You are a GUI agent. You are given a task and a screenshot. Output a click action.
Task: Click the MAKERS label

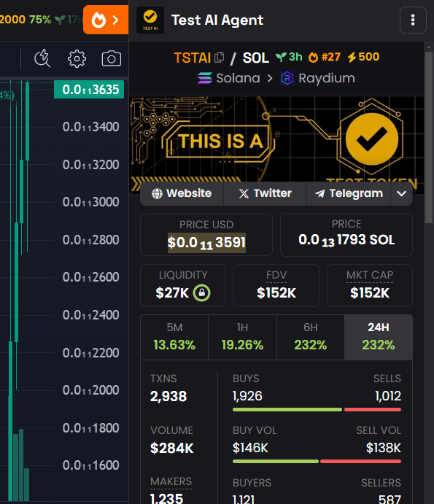pyautogui.click(x=171, y=481)
